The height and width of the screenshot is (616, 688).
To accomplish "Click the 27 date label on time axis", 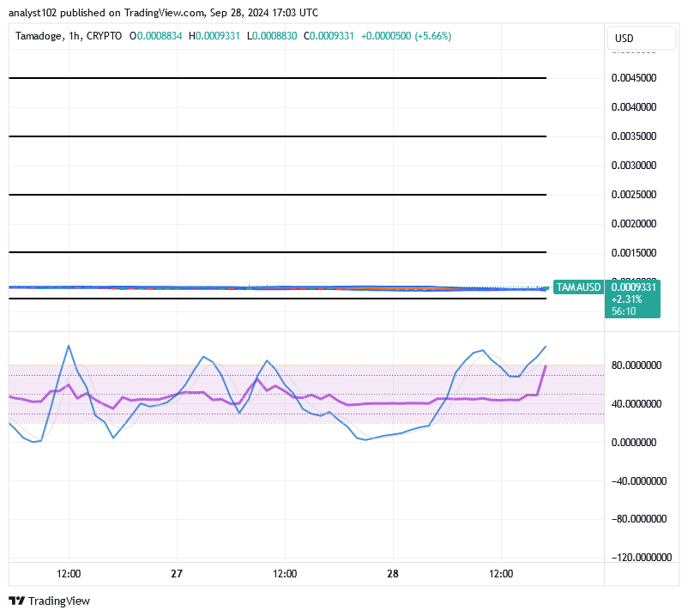I will point(177,573).
